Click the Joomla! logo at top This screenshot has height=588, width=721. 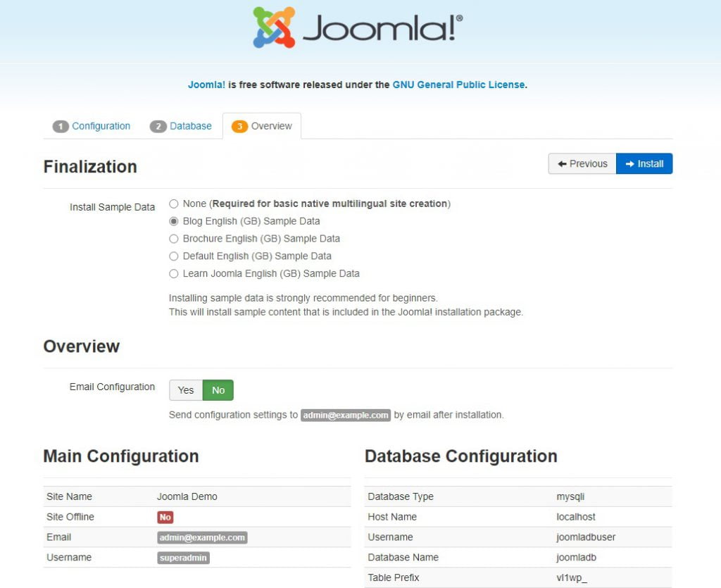[358, 27]
